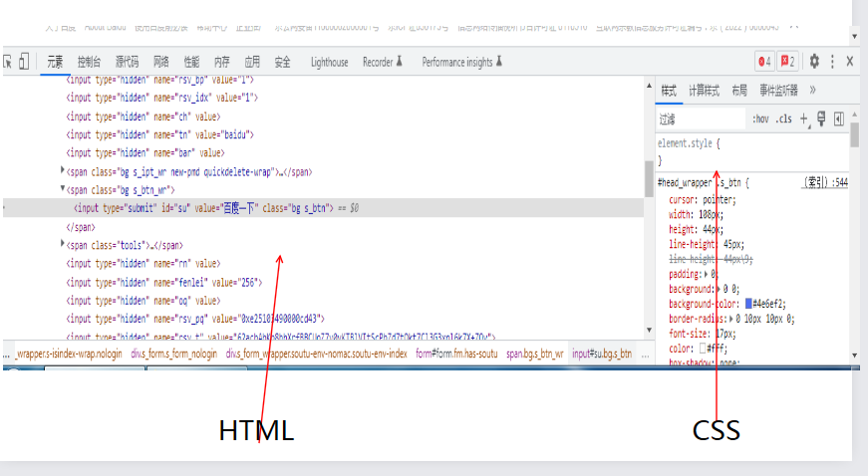Click the Styles pane scrollbar thumb

855,134
